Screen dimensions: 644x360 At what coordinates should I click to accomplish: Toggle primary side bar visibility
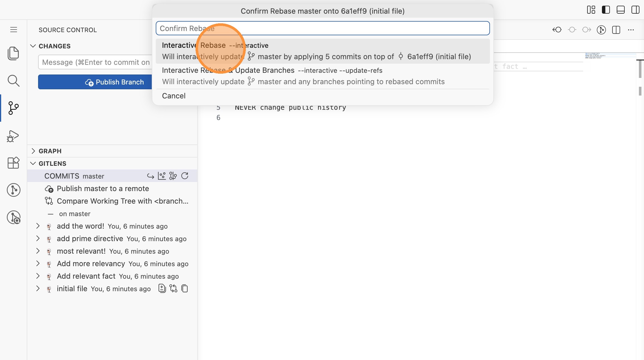(606, 10)
